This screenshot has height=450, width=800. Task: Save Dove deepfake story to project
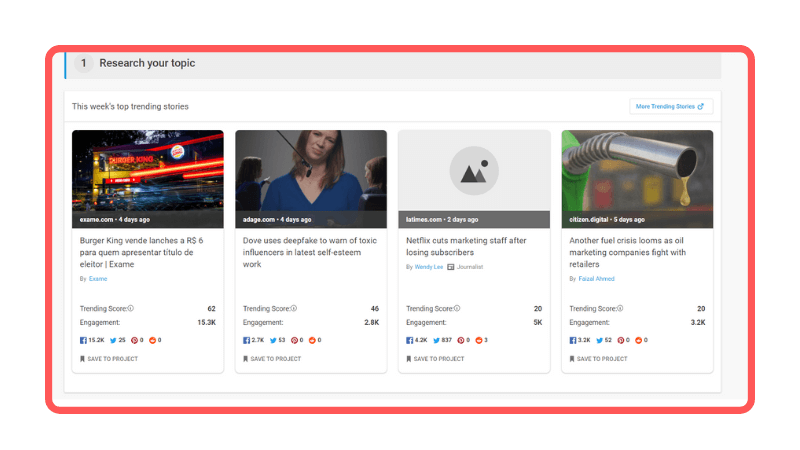(x=272, y=359)
